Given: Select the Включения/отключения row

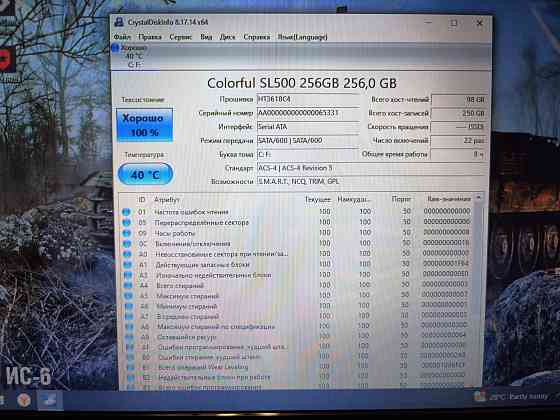Looking at the screenshot, I should (x=296, y=244).
